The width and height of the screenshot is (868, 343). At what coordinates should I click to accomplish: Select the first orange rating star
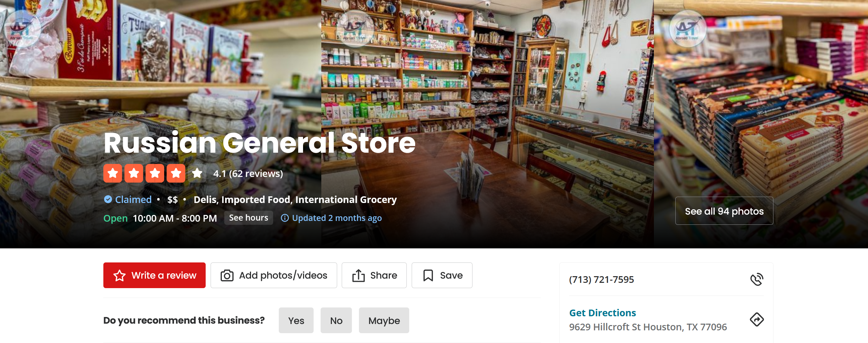113,173
